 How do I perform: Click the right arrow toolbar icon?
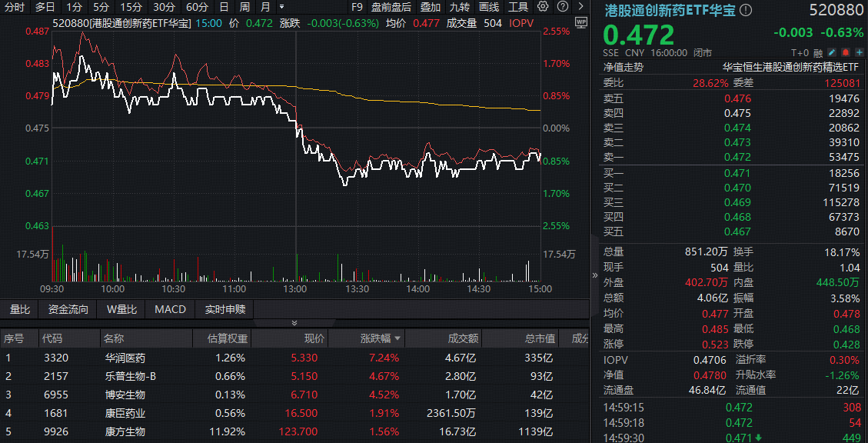(x=581, y=7)
